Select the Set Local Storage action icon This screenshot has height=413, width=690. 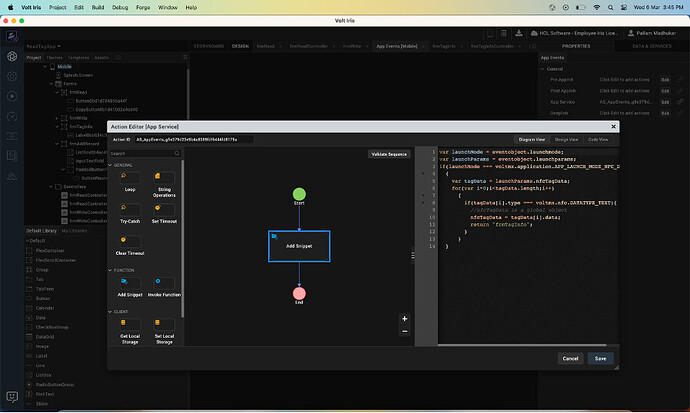164,325
